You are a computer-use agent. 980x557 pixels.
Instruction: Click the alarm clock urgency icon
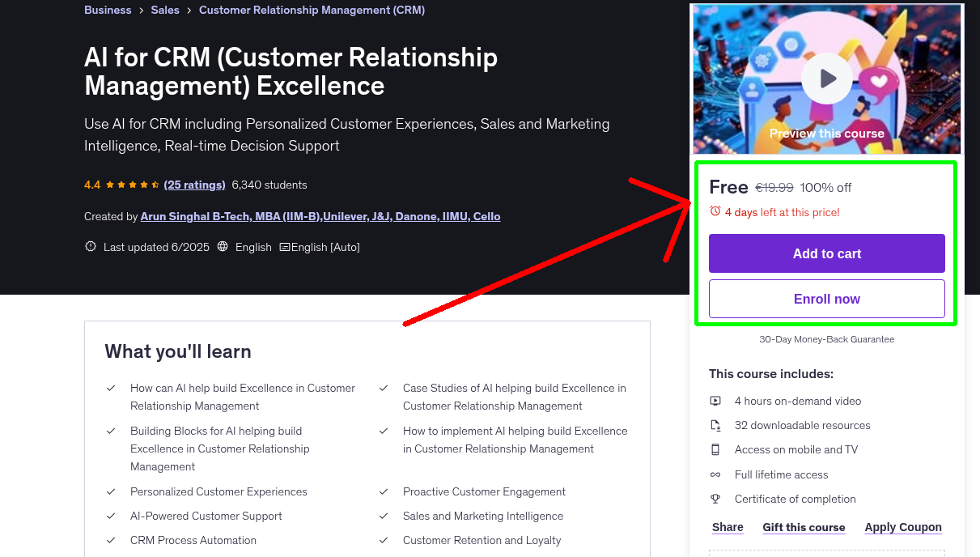(x=715, y=211)
